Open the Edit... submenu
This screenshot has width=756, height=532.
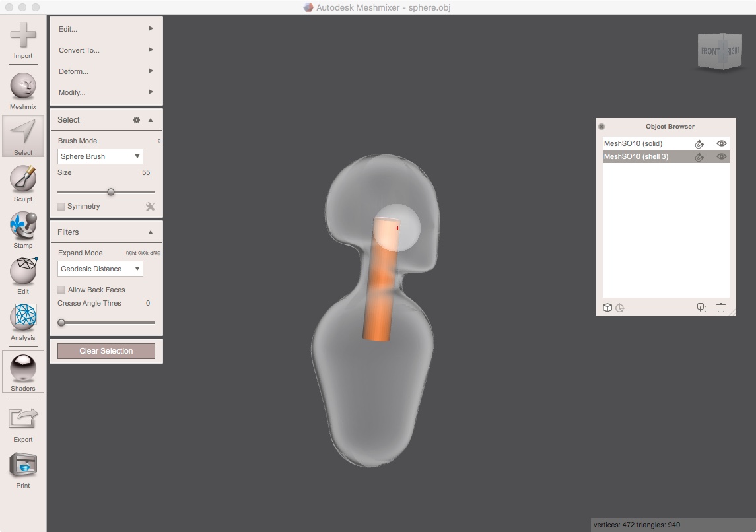[x=106, y=29]
